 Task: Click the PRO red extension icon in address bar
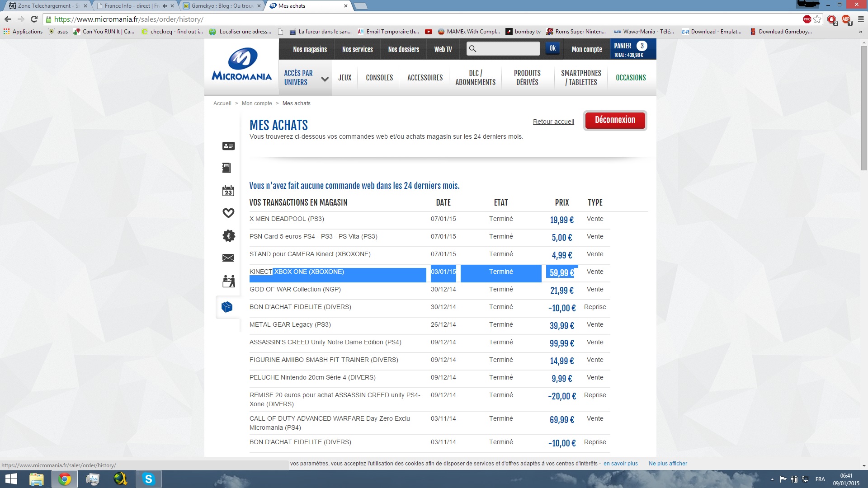807,19
